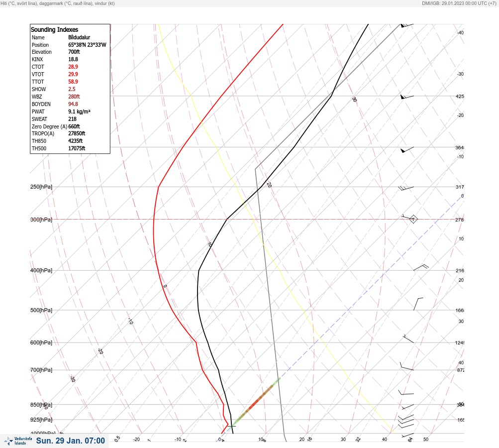Click the 925[hPa] pressure label

tap(41, 420)
